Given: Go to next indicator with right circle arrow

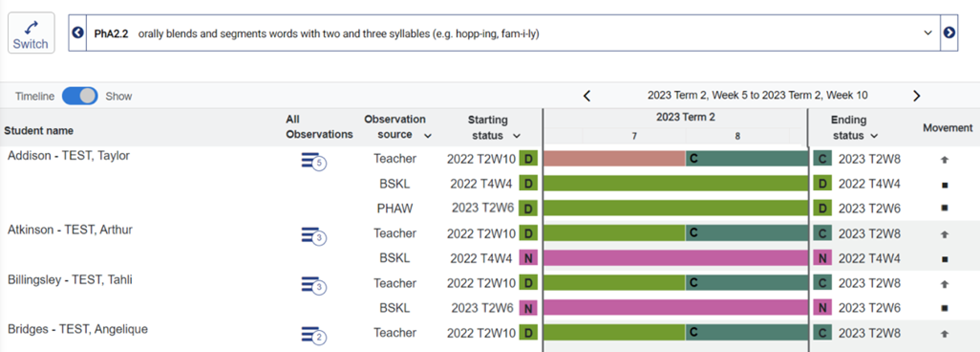Looking at the screenshot, I should pyautogui.click(x=949, y=33).
